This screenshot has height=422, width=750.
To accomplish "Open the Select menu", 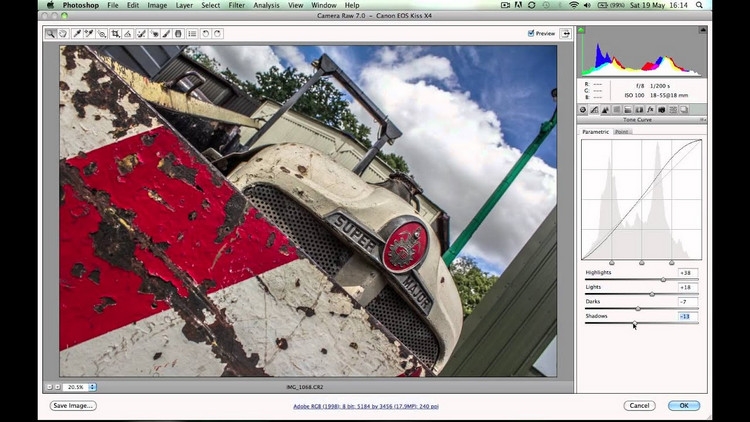I will pyautogui.click(x=210, y=5).
